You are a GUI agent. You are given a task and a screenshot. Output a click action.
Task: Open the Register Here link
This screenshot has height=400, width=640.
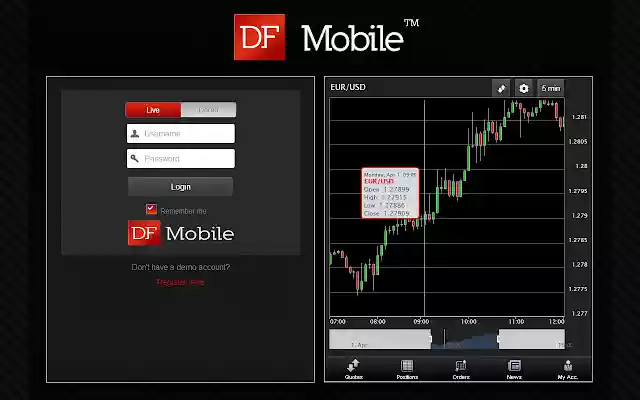pos(180,282)
